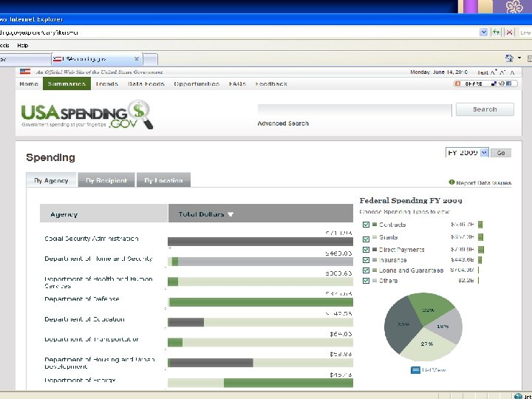Open the Opportunities nav item
532x399 pixels.
pyautogui.click(x=197, y=83)
